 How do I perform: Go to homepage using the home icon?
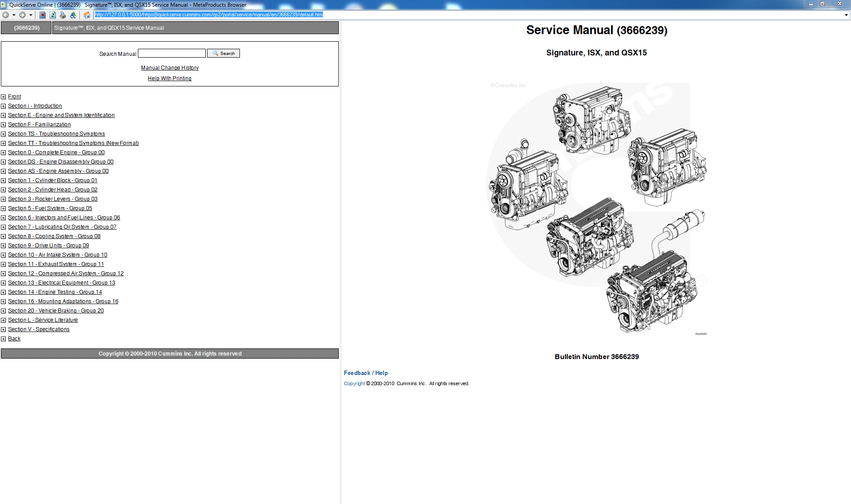87,15
